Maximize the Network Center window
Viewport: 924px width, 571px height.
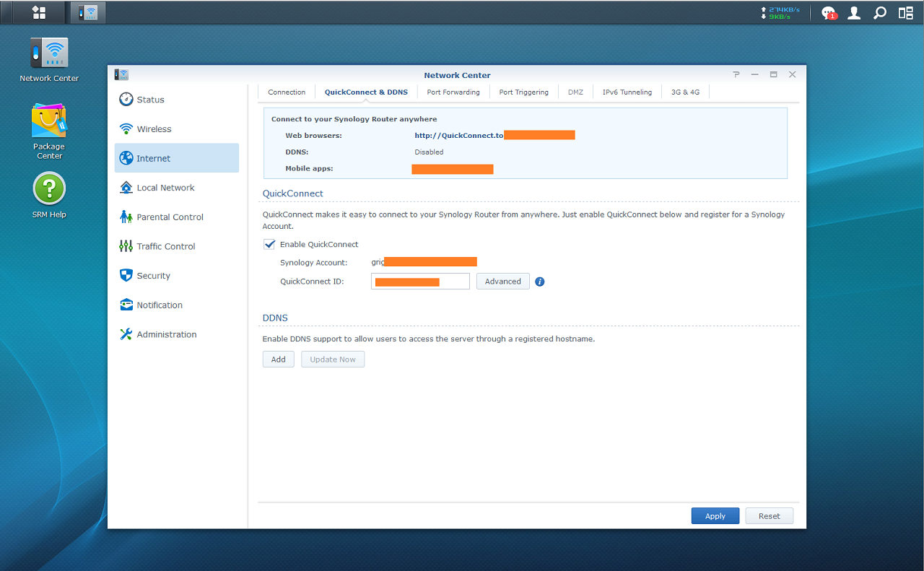(774, 74)
